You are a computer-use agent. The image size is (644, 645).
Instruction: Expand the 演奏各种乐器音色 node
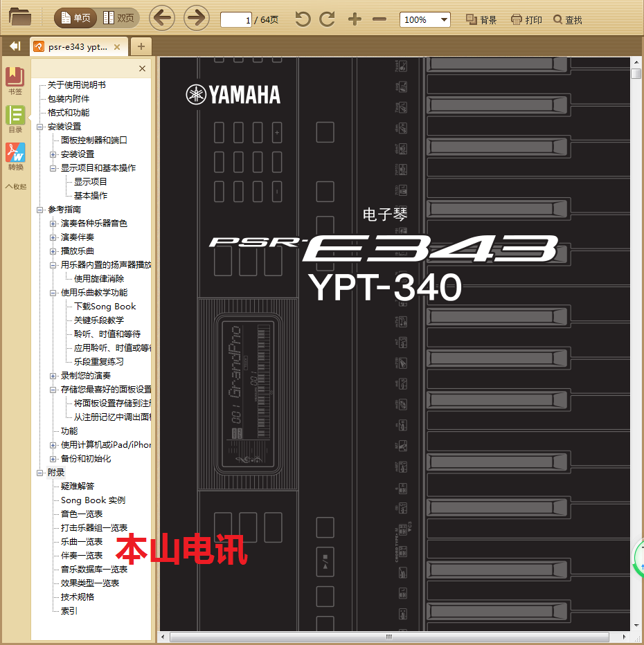[x=53, y=224]
